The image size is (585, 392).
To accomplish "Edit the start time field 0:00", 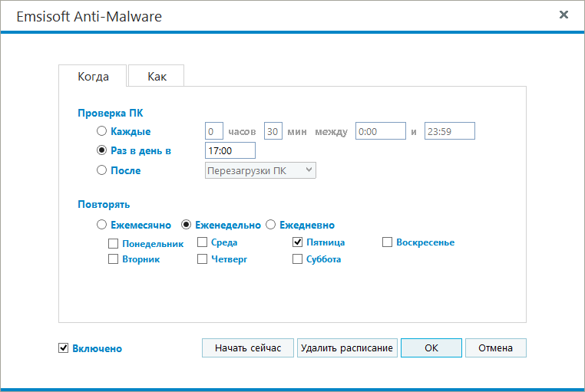I will (381, 131).
